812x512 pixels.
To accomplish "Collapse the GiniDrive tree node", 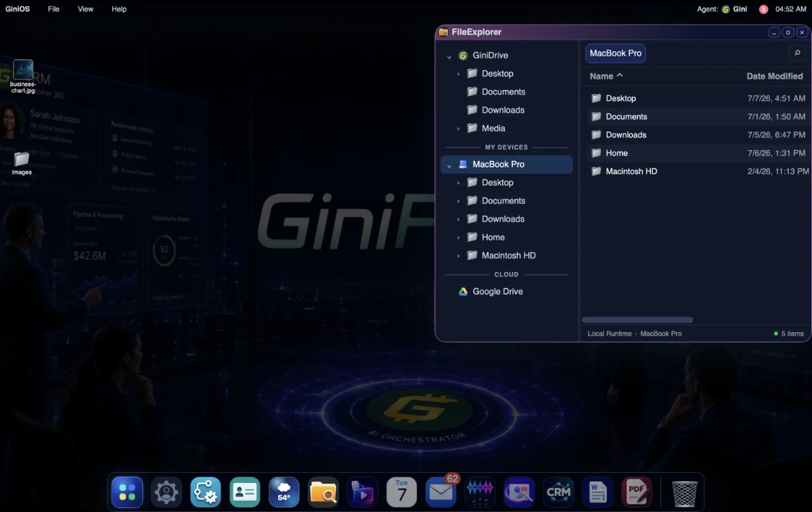I will point(449,56).
